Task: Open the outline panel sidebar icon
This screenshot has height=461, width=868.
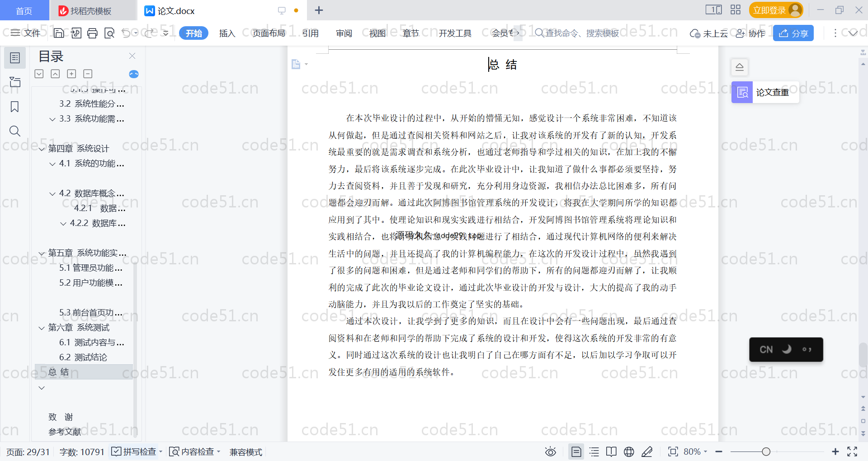Action: pyautogui.click(x=15, y=58)
